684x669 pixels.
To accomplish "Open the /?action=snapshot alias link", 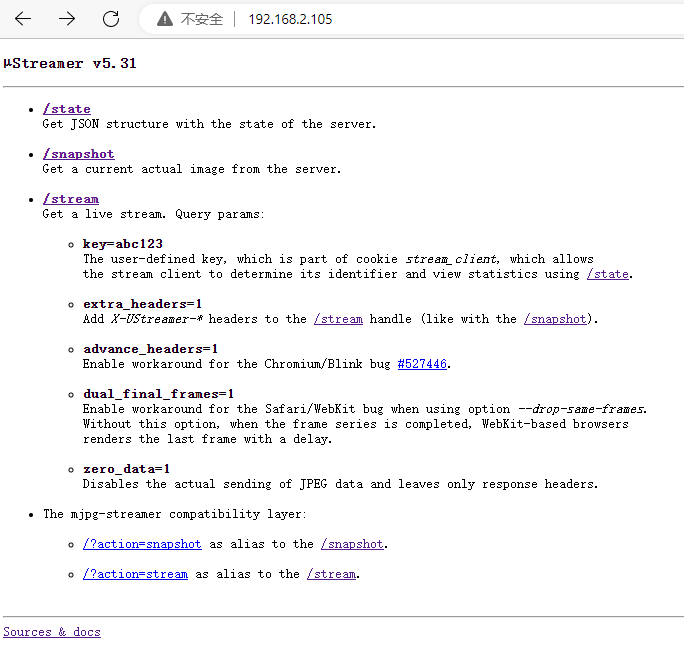I will [x=142, y=544].
